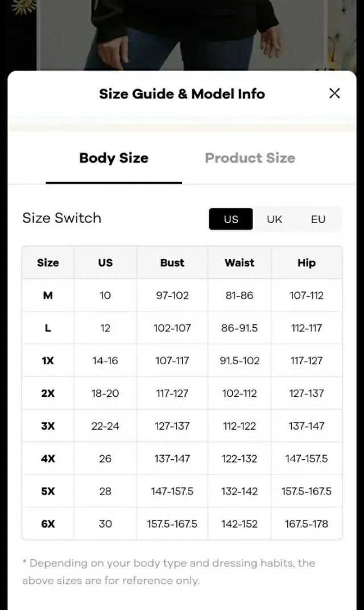Tap the model photo behind the sheet
The height and width of the screenshot is (610, 364).
(183, 35)
